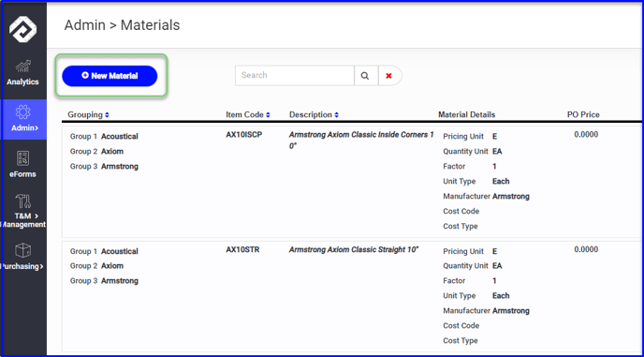Click into the Search input field
This screenshot has width=644, height=357.
(x=295, y=76)
